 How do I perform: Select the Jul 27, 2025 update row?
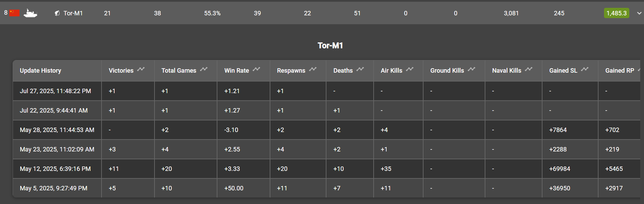coord(326,91)
